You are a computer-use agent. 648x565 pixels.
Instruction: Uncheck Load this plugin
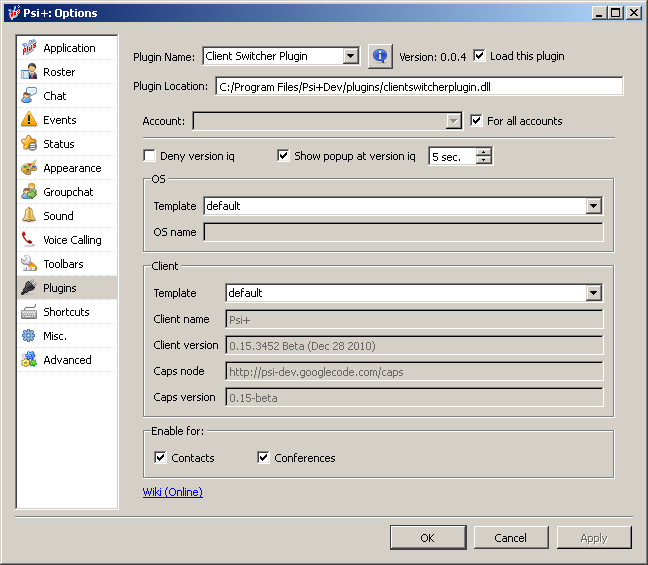tap(479, 56)
